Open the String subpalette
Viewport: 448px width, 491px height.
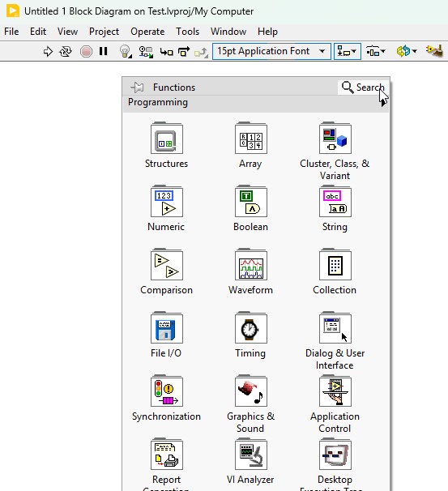click(x=335, y=208)
